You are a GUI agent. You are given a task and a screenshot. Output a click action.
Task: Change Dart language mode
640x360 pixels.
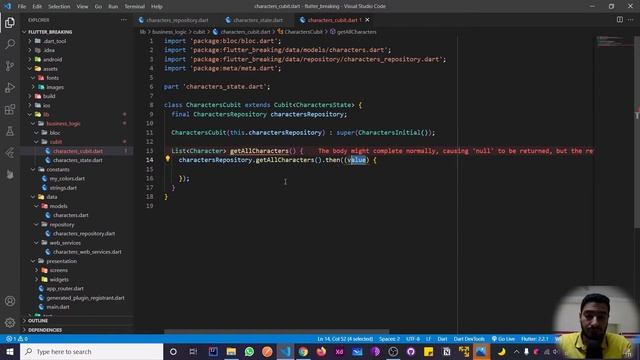pos(442,339)
